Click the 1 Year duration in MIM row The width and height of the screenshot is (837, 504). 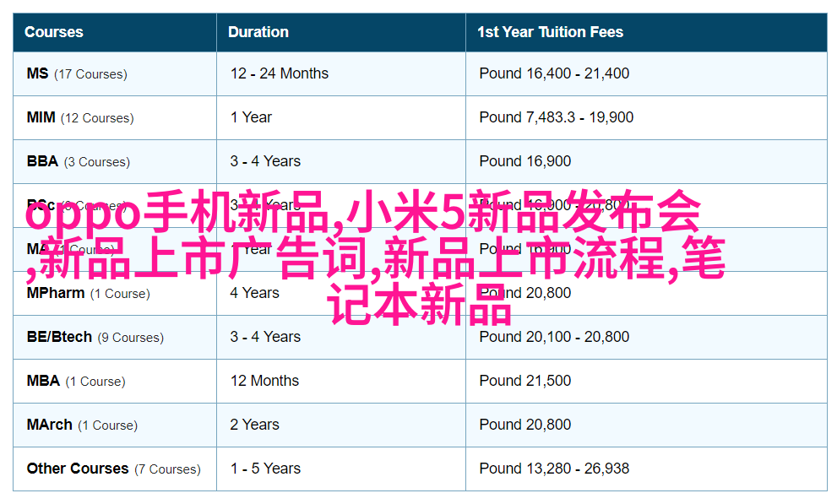[x=251, y=117]
